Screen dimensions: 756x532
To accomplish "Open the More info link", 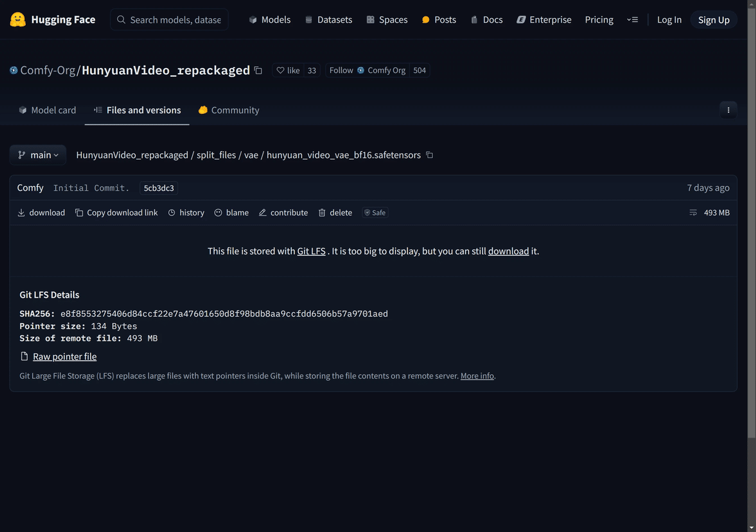I will pyautogui.click(x=477, y=376).
